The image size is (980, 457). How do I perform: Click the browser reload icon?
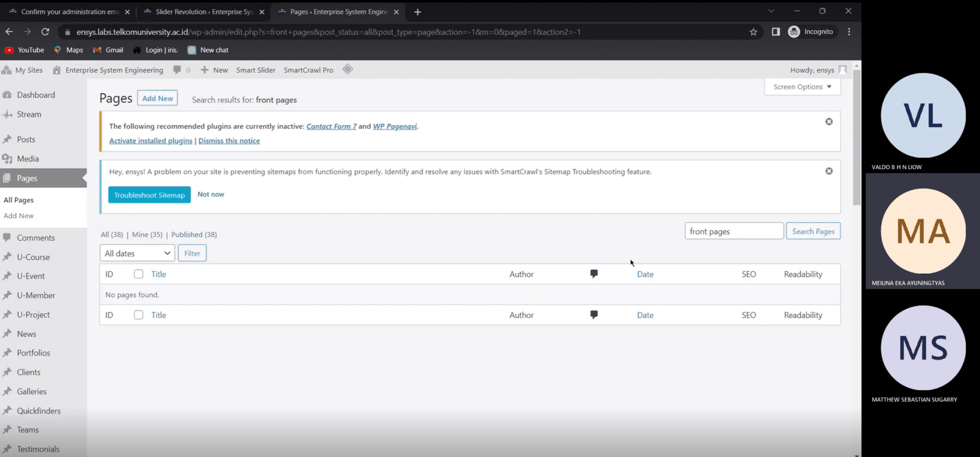[45, 32]
